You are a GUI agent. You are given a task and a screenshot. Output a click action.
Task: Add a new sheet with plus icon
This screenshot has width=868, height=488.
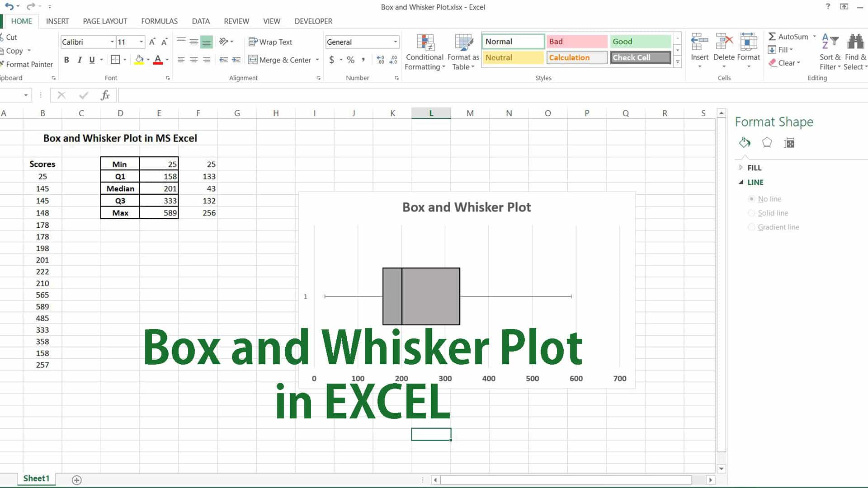pos(77,480)
